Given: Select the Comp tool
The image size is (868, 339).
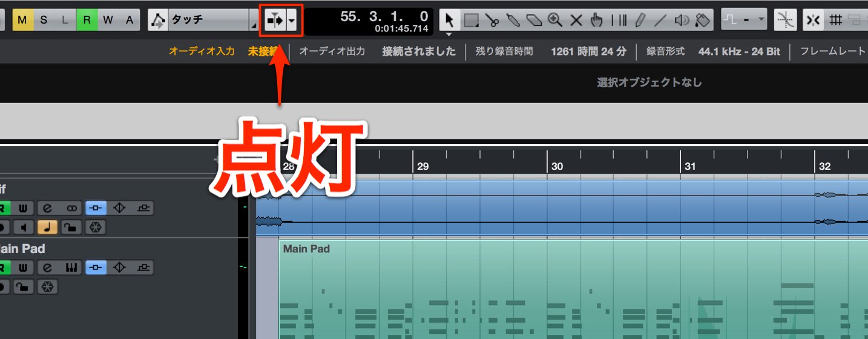Looking at the screenshot, I should (619, 20).
